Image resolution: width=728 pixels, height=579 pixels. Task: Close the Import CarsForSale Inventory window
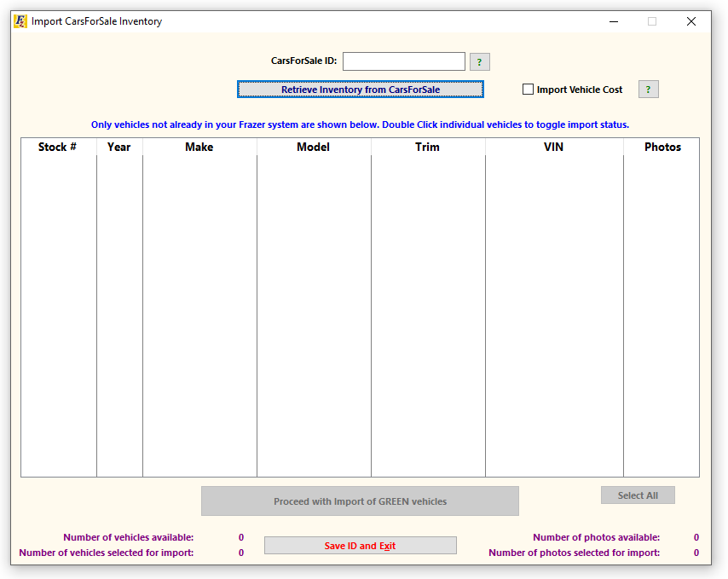691,21
